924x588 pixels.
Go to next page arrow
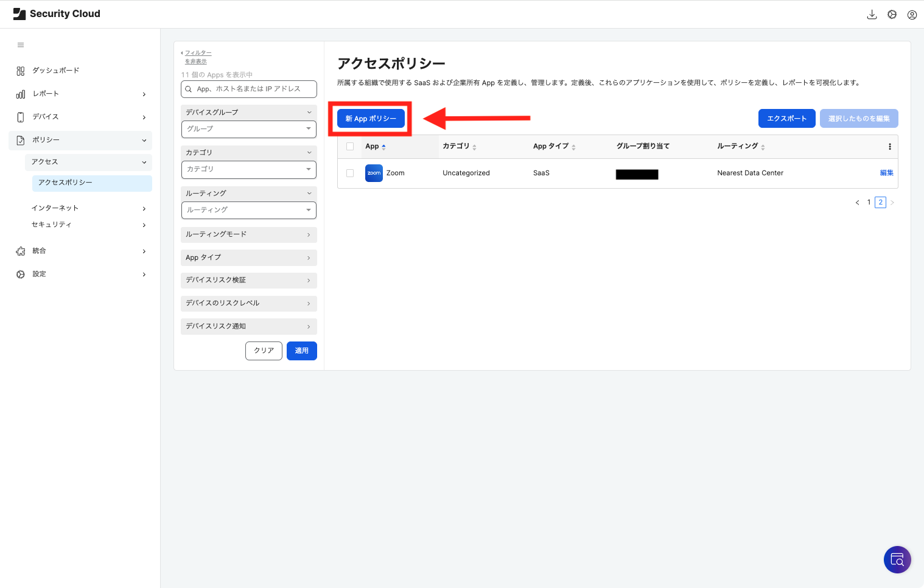point(892,203)
